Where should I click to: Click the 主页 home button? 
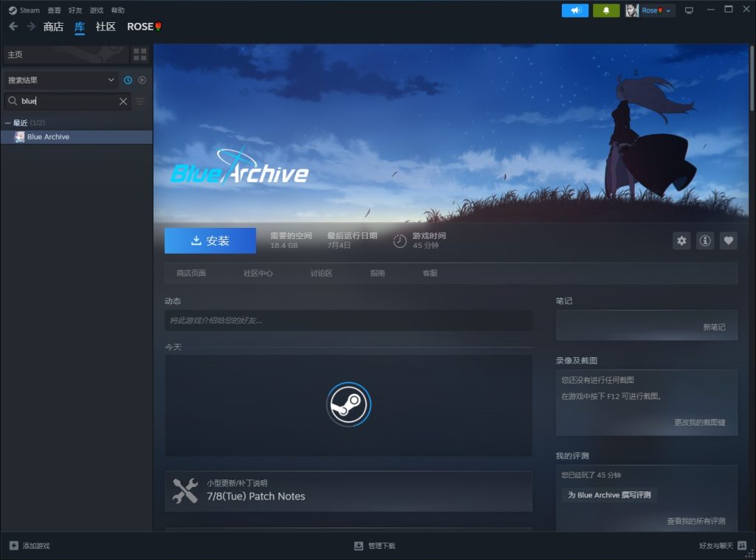coord(66,55)
